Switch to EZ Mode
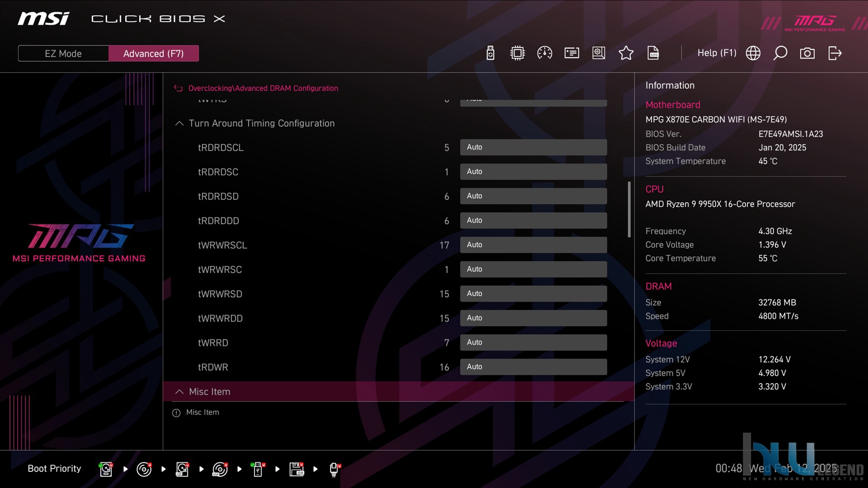This screenshot has width=868, height=488. (63, 53)
